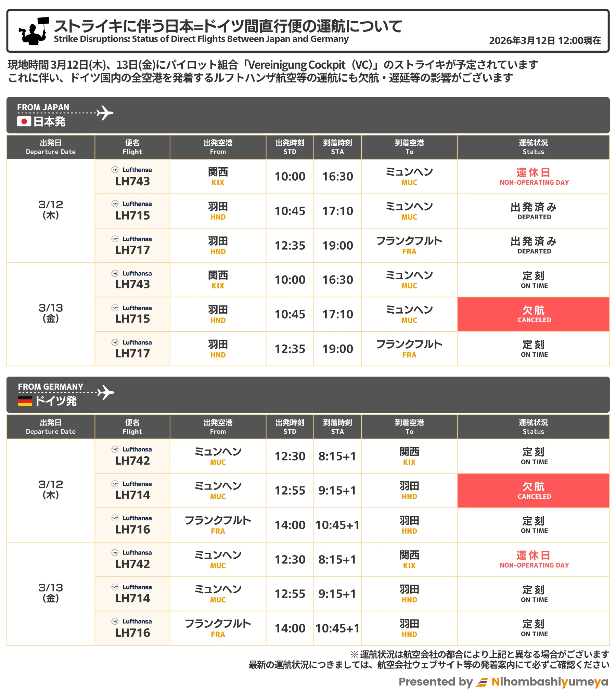
Task: Click Lufthansa crane logo above LH716 on 3/13
Action: tap(115, 621)
